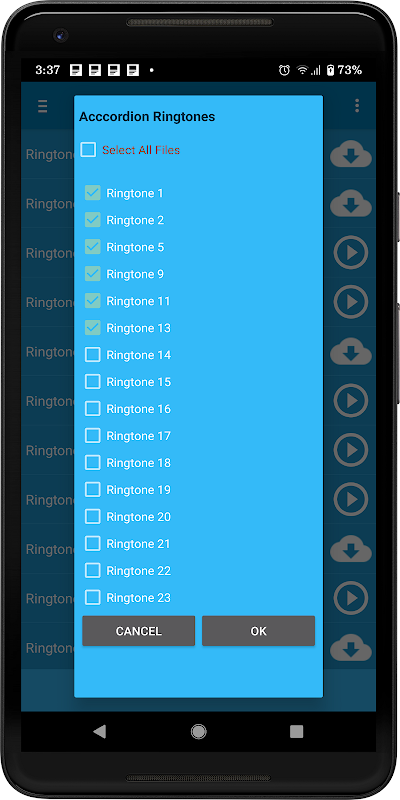
Task: Select the Ringtone 20 label
Action: point(138,517)
